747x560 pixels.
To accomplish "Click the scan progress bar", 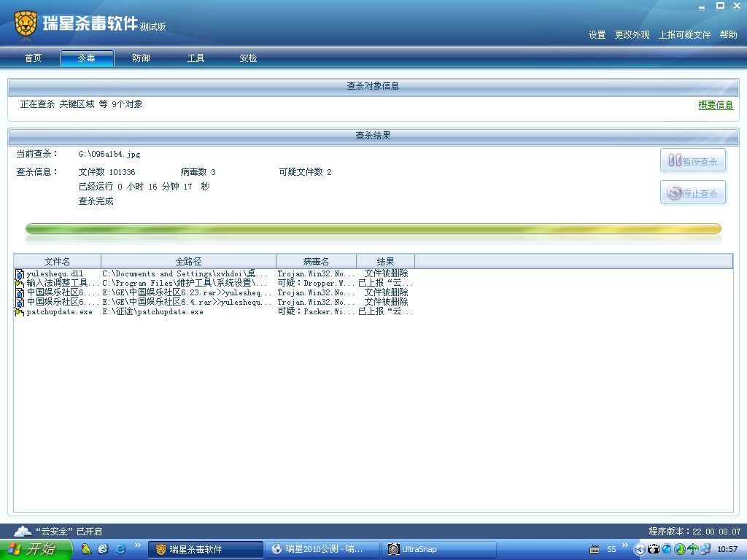I will pos(373,229).
